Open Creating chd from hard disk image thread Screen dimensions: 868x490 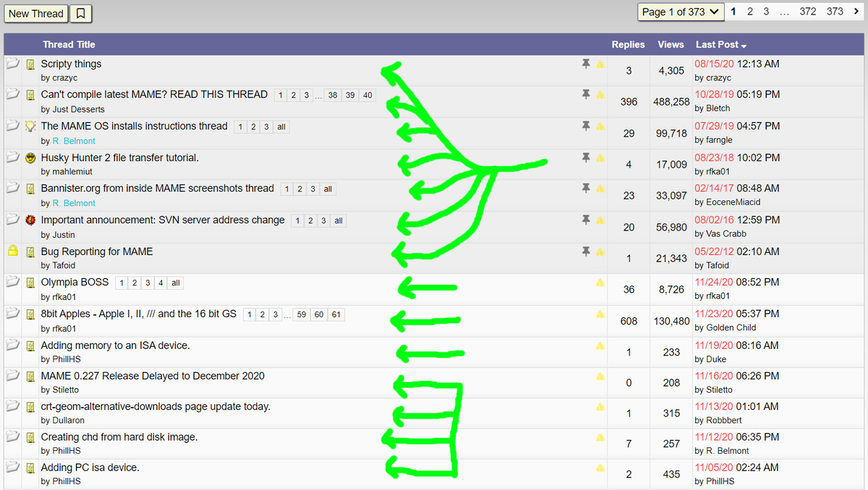coord(119,437)
